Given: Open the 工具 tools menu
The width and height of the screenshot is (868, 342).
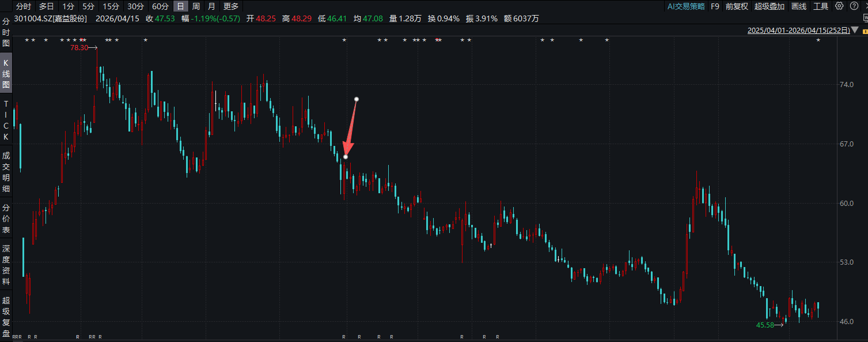Looking at the screenshot, I should pyautogui.click(x=821, y=6).
